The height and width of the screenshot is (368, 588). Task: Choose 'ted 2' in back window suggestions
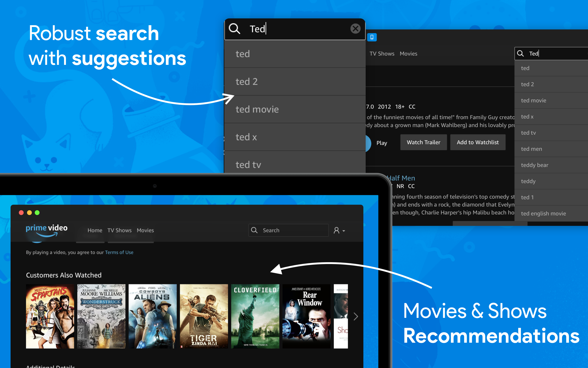click(551, 84)
